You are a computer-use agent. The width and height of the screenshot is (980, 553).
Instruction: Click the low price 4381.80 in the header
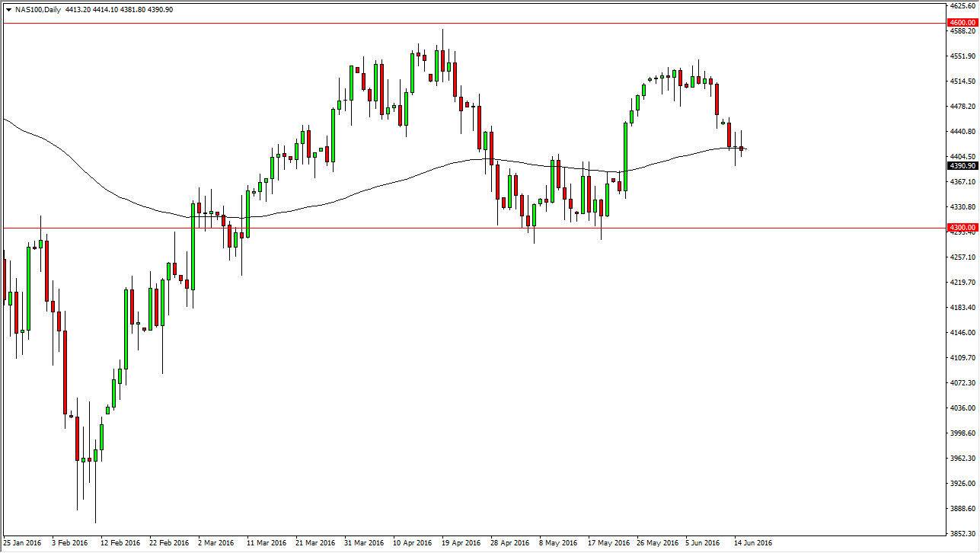point(134,10)
